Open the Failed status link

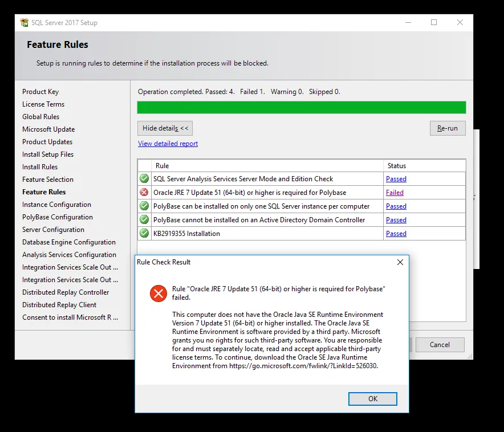pos(395,193)
